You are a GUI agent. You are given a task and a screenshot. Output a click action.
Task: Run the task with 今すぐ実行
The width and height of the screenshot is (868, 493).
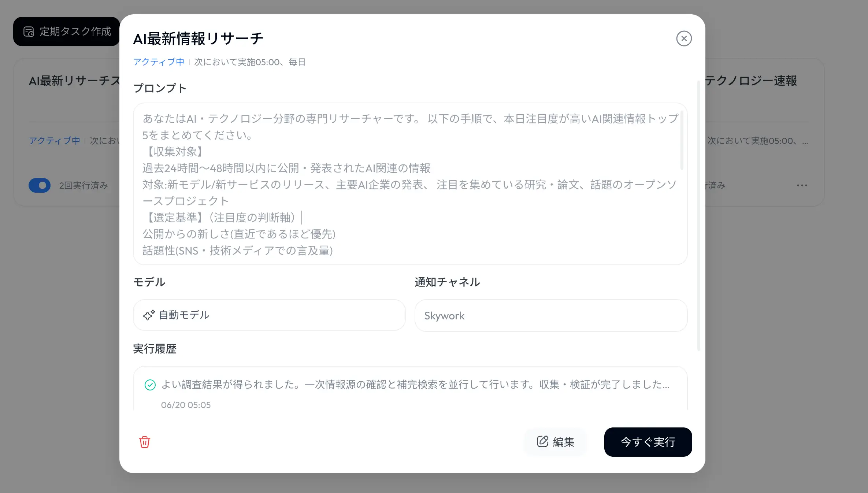coord(648,442)
